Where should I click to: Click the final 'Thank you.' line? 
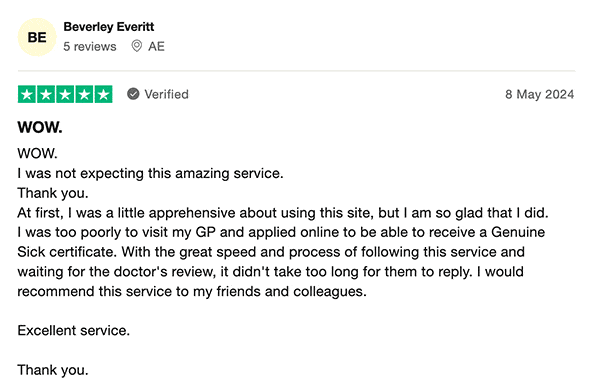coord(53,370)
